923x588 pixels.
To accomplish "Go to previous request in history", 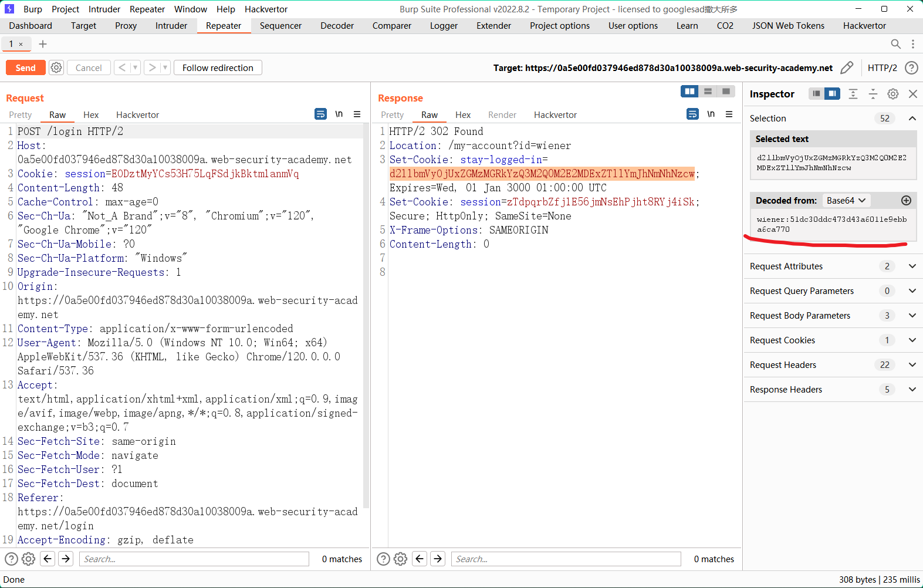I will click(122, 67).
